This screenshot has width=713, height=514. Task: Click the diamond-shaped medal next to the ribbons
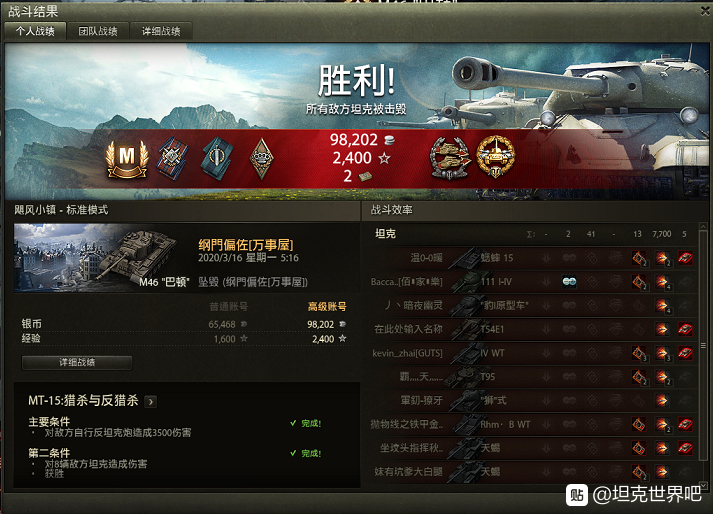point(261,158)
